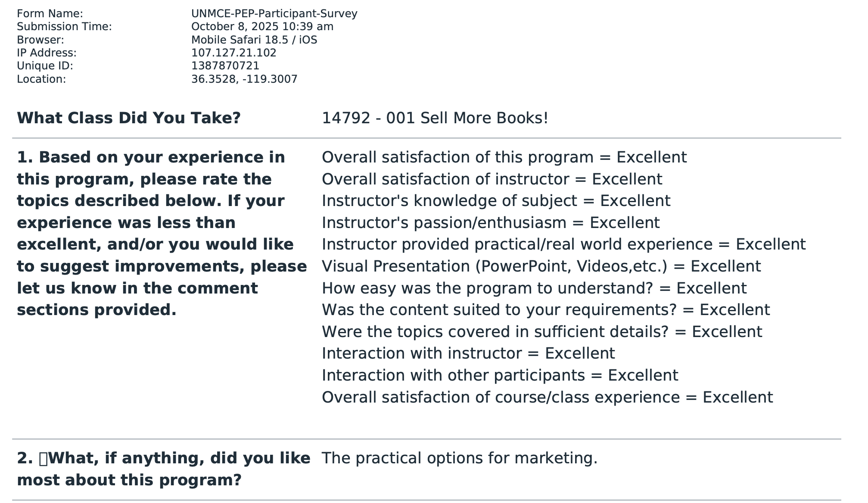The width and height of the screenshot is (868, 503).
Task: Click 'Interaction with other participants' line
Action: click(x=500, y=375)
